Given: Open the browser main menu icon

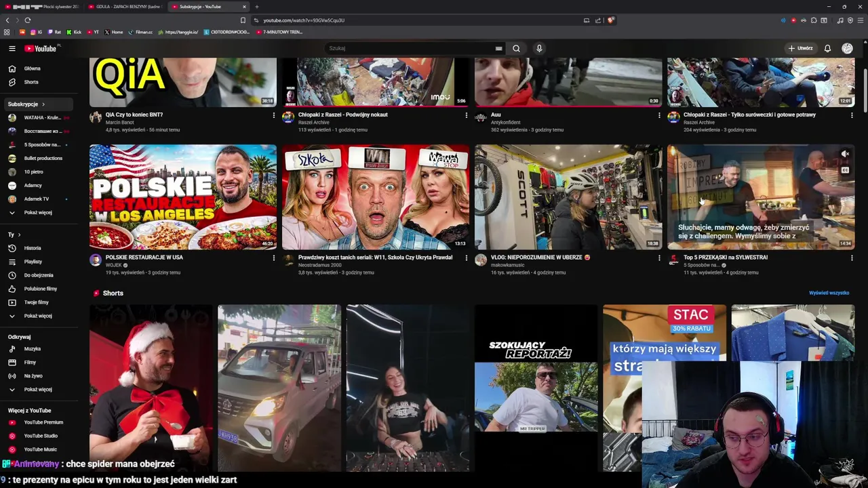Looking at the screenshot, I should pos(861,20).
